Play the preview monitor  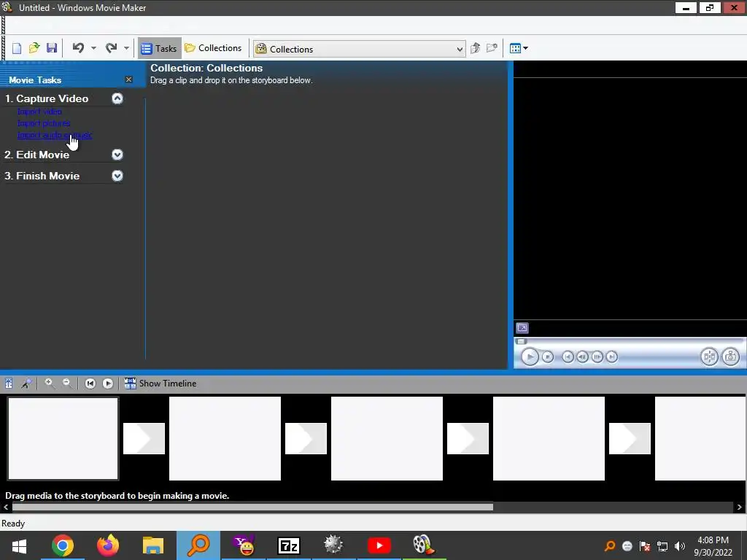pos(530,357)
